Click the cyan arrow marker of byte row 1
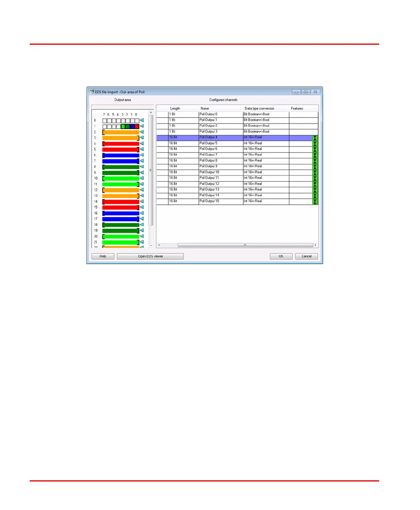This screenshot has width=420, height=510. tap(142, 126)
